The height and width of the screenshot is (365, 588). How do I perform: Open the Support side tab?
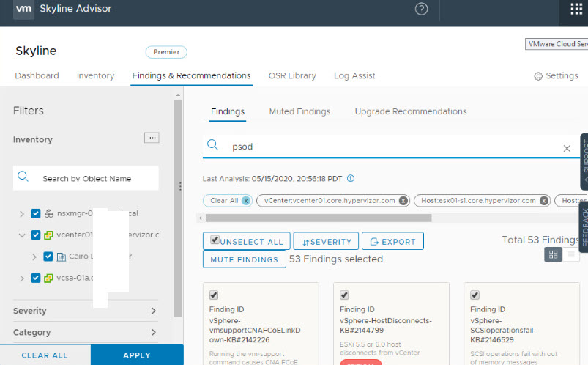coord(584,161)
